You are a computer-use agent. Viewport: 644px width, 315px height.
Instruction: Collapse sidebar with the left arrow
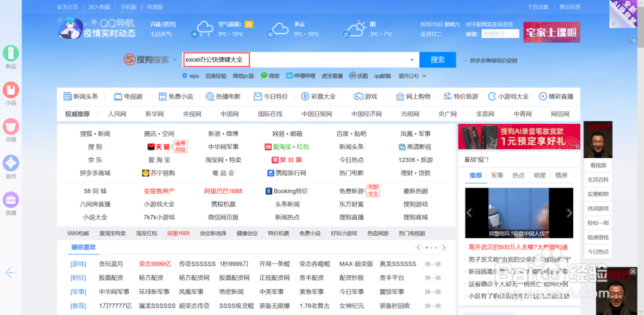point(11,272)
